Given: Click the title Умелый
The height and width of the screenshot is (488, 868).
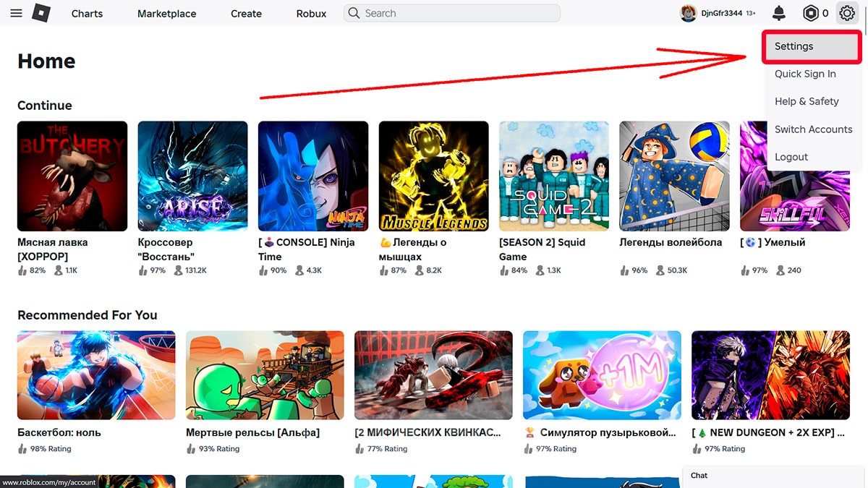Looking at the screenshot, I should (x=773, y=243).
